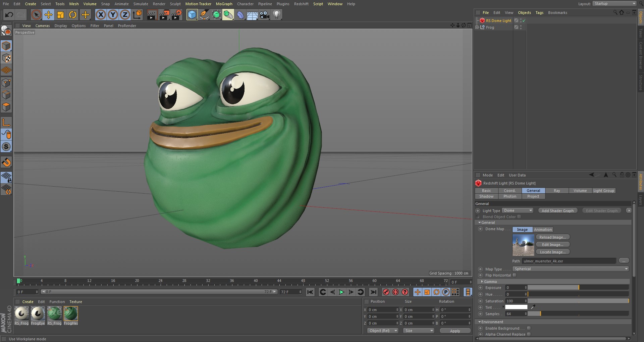Play animation forwards
The image size is (644, 342).
(x=341, y=292)
